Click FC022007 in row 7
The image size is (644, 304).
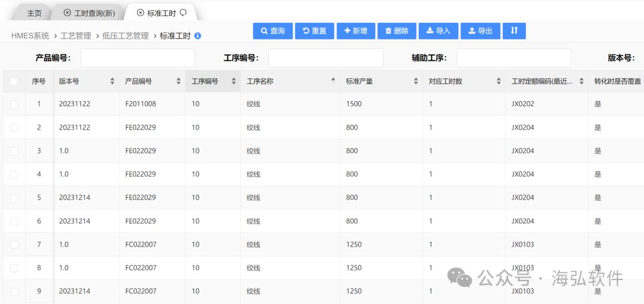coord(141,244)
